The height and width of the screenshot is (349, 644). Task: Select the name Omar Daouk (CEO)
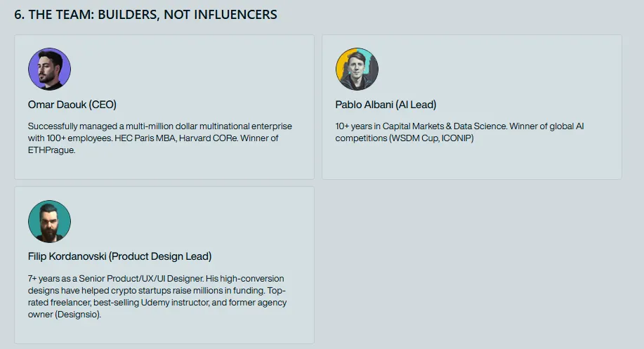72,105
